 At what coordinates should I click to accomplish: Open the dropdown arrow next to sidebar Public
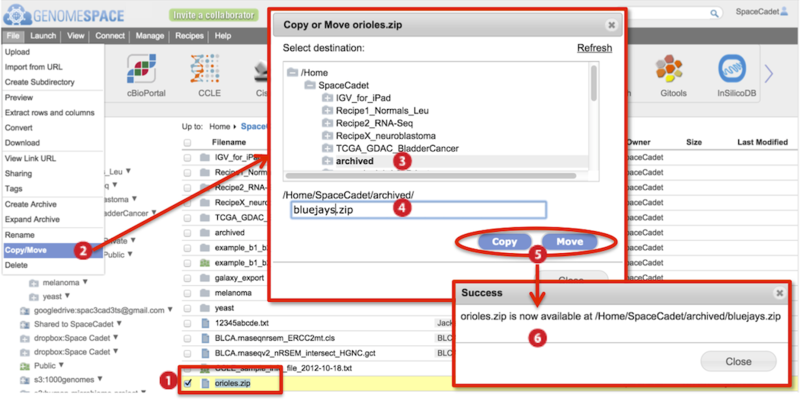[x=61, y=365]
